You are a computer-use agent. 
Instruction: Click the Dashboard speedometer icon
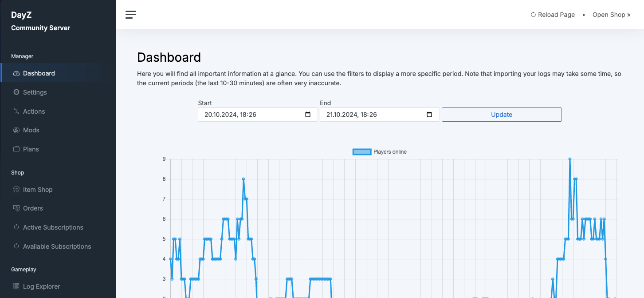point(16,73)
